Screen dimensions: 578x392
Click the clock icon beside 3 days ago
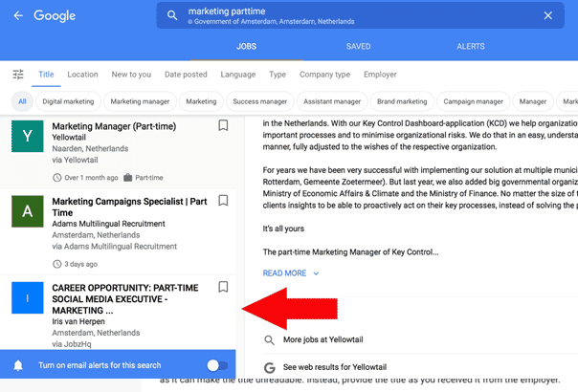(57, 264)
